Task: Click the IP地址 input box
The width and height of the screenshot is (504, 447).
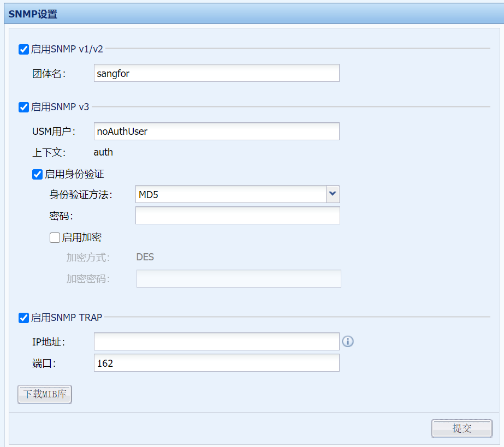Action: [216, 341]
